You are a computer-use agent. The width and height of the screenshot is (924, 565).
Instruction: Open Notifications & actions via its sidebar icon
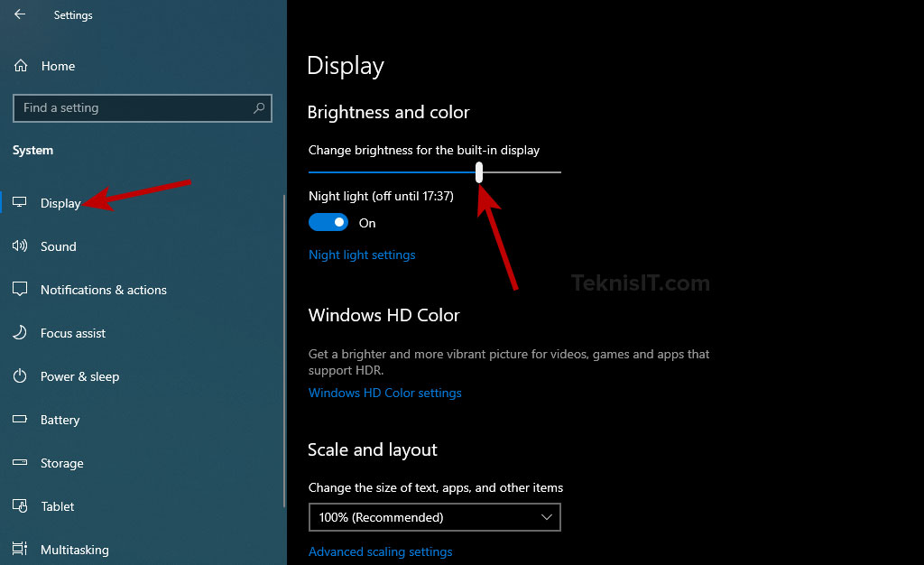click(x=19, y=289)
